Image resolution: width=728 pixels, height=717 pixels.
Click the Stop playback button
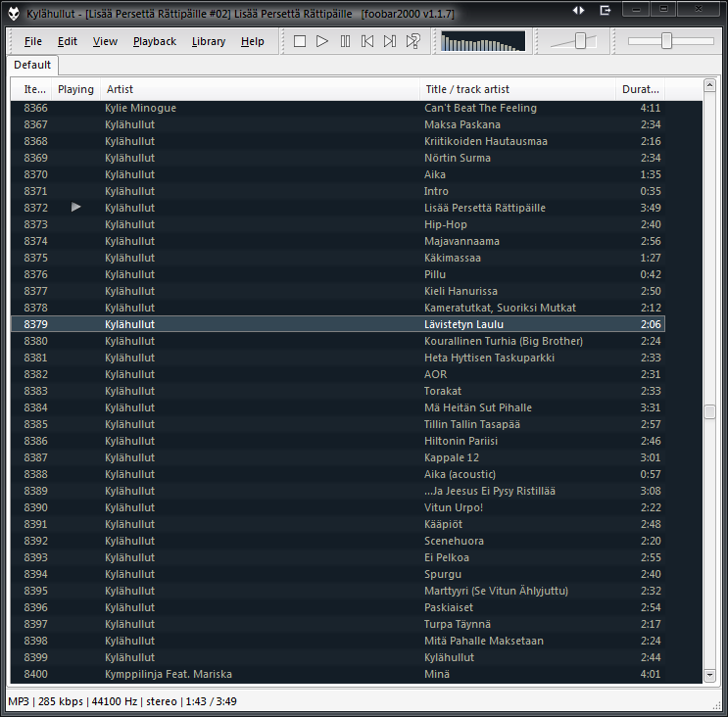tap(300, 41)
